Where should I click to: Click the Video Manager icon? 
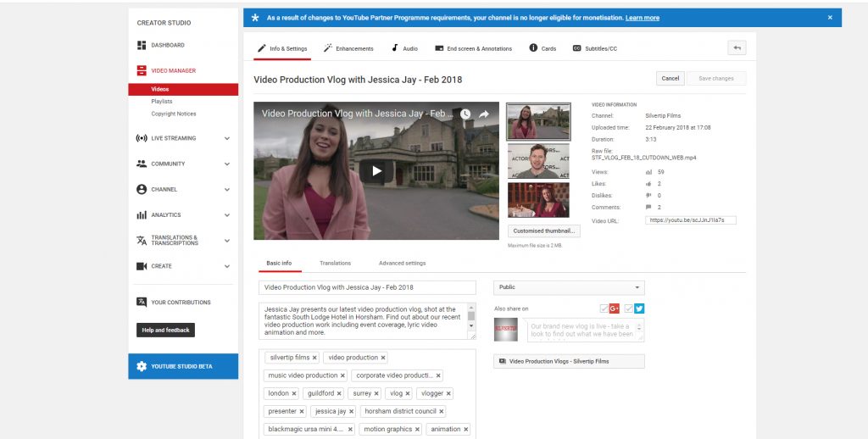(x=142, y=71)
